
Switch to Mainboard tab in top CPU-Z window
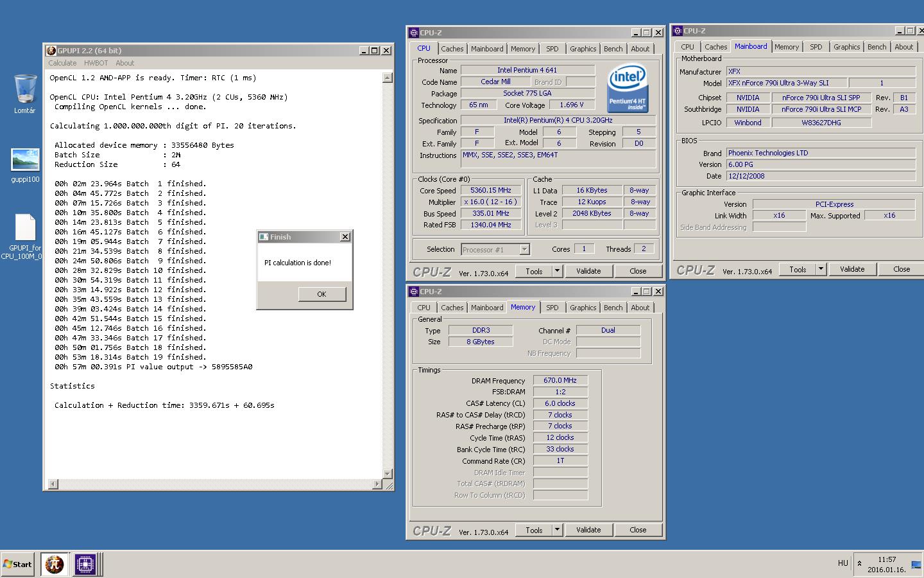(487, 49)
